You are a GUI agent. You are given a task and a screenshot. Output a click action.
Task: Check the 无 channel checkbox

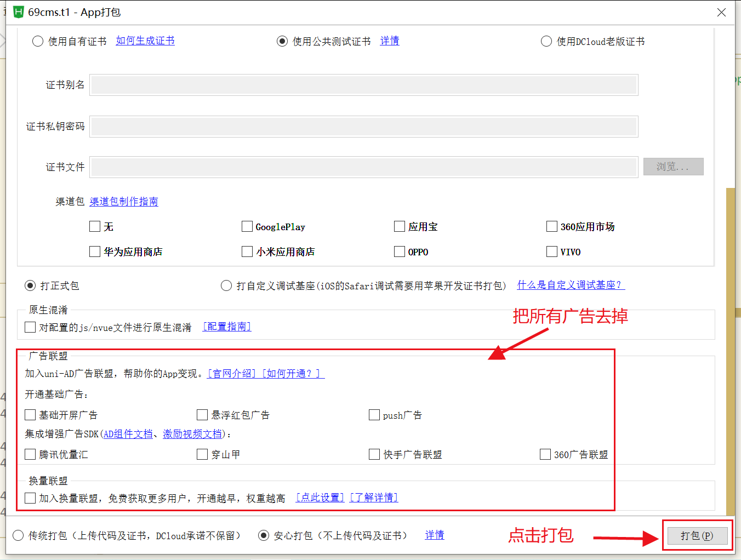(x=95, y=226)
